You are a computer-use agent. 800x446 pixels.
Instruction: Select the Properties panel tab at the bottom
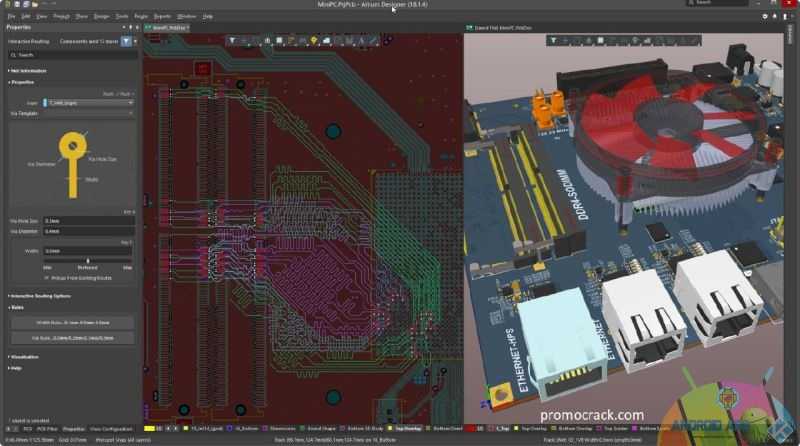click(73, 429)
